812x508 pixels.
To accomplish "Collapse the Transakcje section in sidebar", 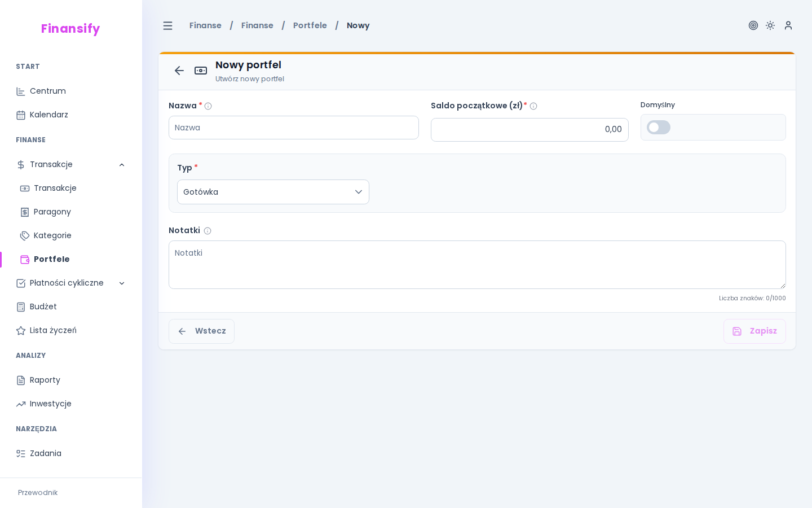I will pos(122,165).
